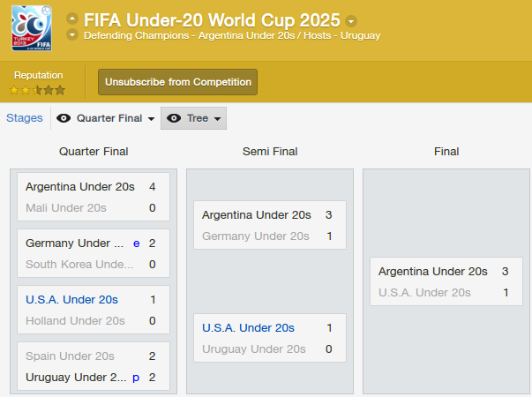532x397 pixels.
Task: Click the reputation star rating
Action: click(x=37, y=90)
